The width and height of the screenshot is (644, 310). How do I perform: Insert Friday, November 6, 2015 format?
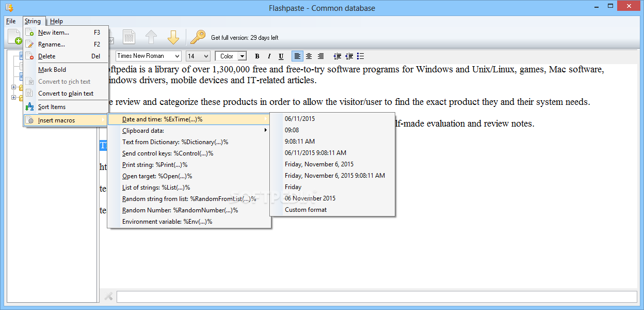coord(332,164)
